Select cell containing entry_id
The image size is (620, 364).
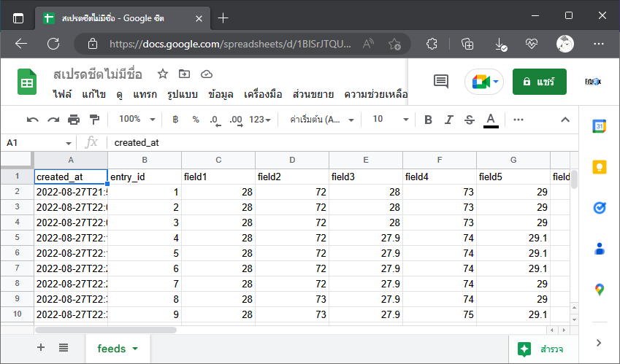145,177
